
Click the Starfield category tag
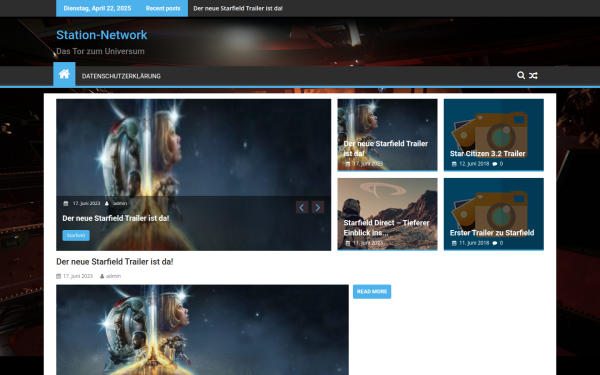click(76, 235)
